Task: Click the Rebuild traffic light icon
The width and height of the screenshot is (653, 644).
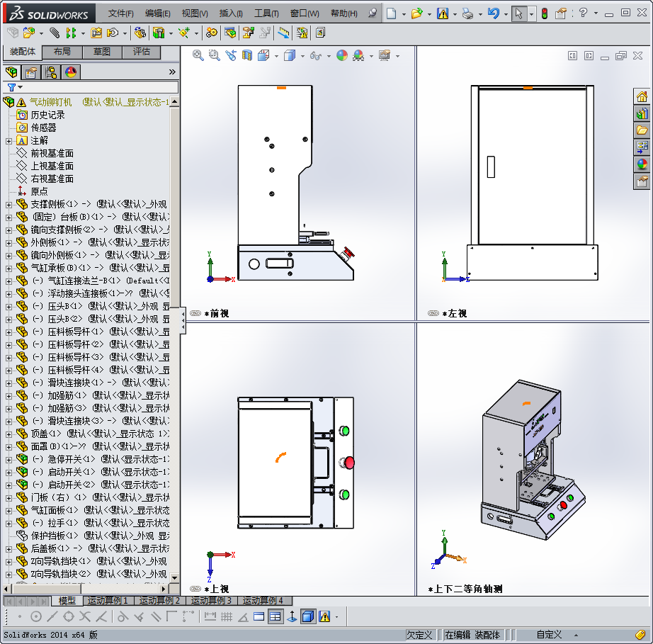Action: tap(545, 13)
